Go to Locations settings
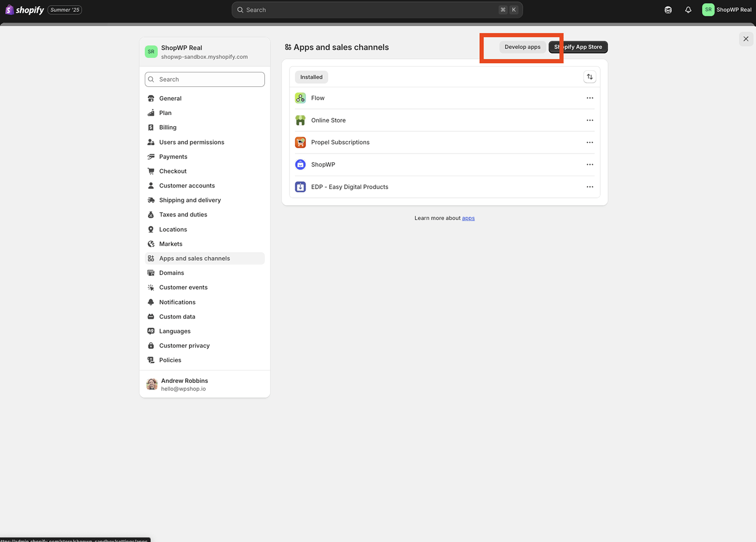 [x=205, y=229]
